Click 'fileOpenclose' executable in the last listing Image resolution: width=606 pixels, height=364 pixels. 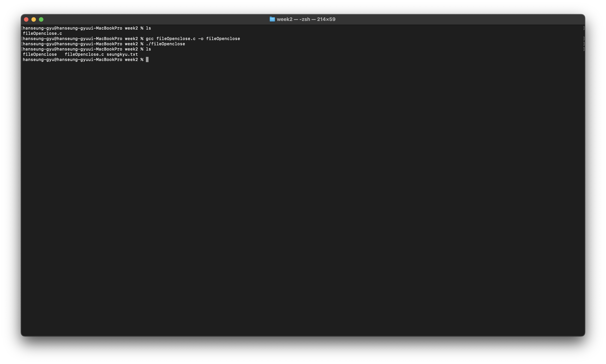coord(40,54)
